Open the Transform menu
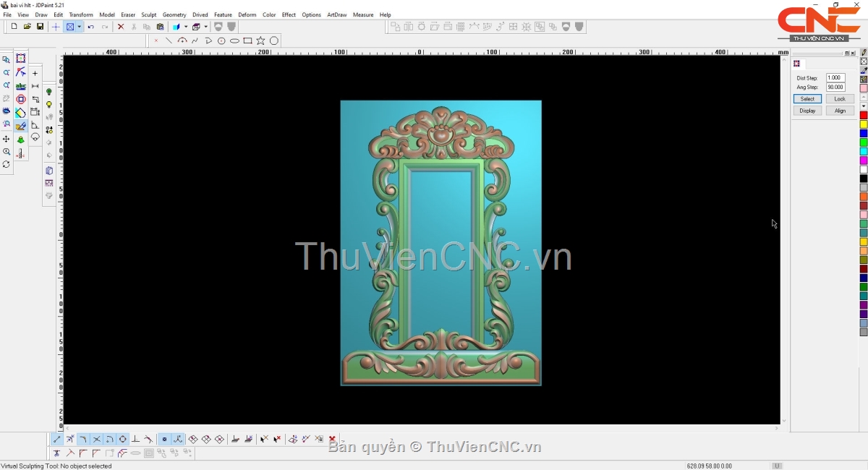Screen dimensions: 868x470 (x=81, y=14)
